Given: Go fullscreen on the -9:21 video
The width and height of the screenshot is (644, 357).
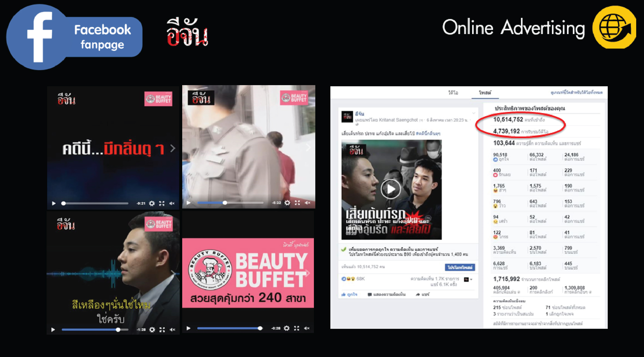Looking at the screenshot, I should click(x=162, y=203).
